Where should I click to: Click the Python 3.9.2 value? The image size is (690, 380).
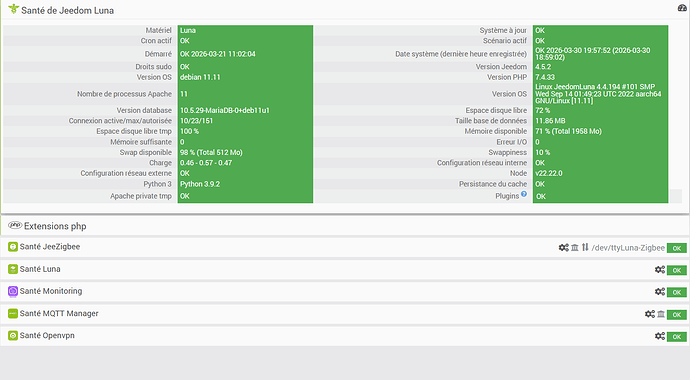tap(200, 184)
